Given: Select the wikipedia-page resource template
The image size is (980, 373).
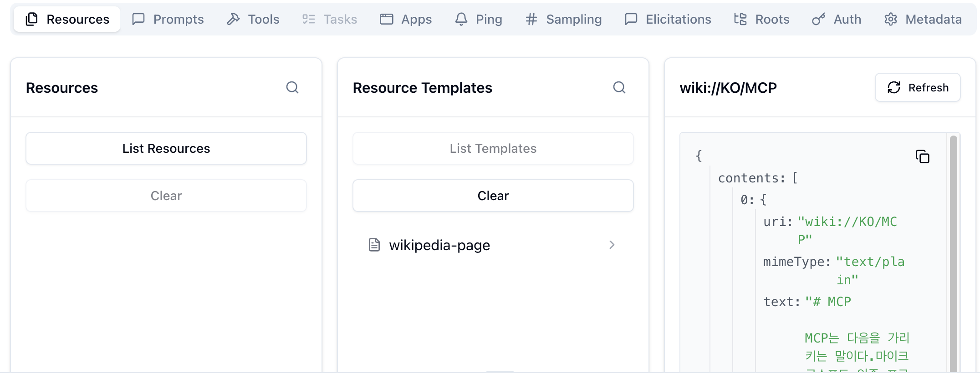Looking at the screenshot, I should tap(439, 245).
